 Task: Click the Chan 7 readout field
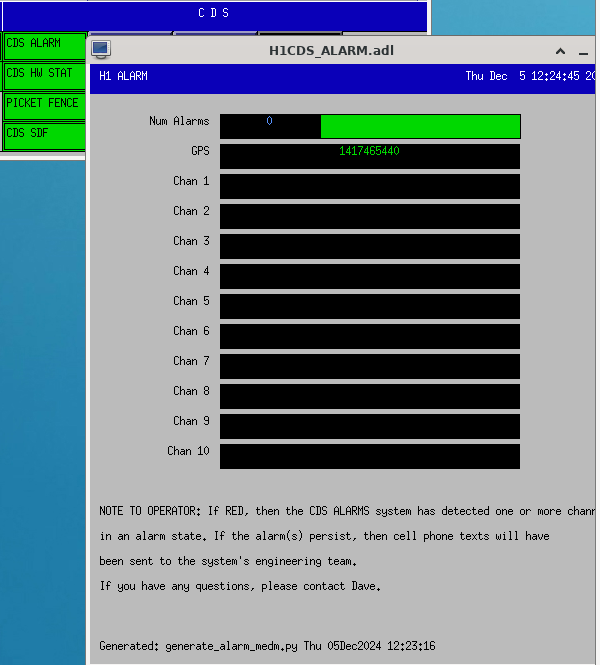click(x=369, y=366)
